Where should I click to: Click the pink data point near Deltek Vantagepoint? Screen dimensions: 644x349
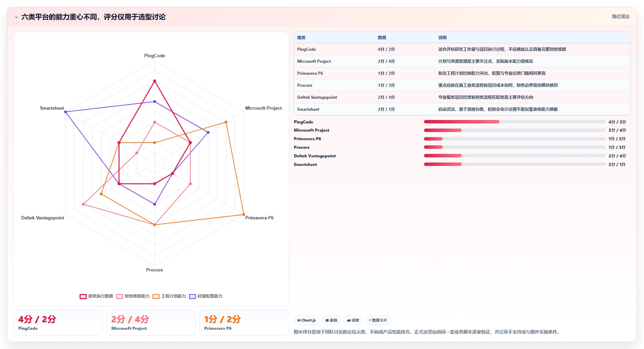pyautogui.click(x=83, y=204)
